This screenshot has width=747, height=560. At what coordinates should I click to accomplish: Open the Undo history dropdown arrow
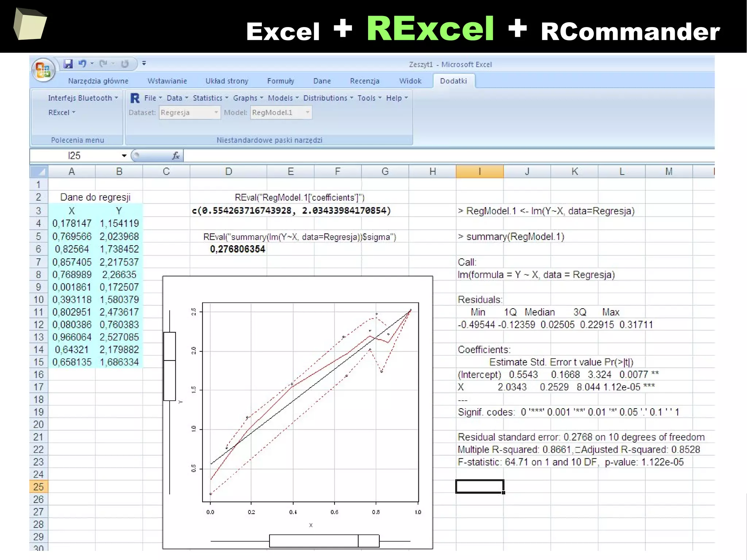(92, 64)
